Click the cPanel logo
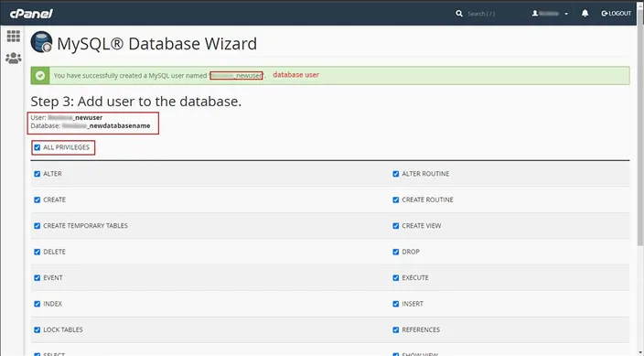 coord(31,14)
